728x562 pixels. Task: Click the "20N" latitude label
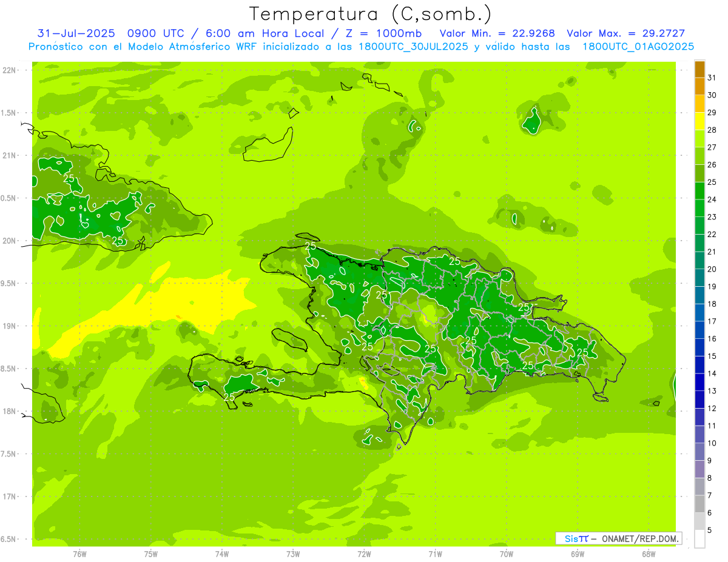(x=10, y=241)
